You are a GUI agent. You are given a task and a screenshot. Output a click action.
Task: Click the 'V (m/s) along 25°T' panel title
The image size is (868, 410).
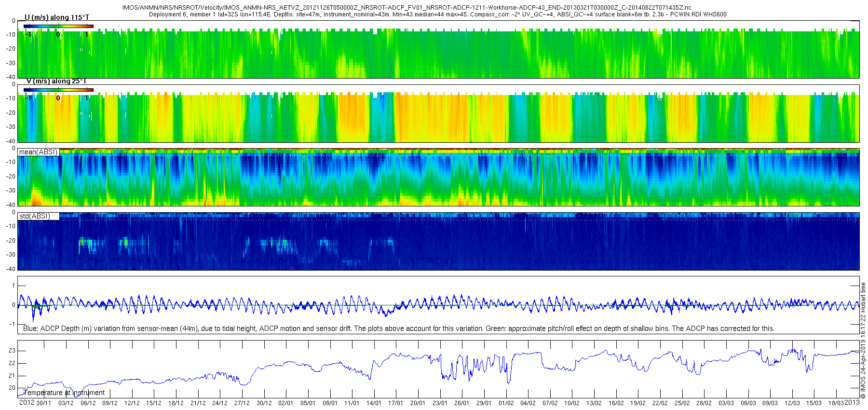[x=56, y=81]
